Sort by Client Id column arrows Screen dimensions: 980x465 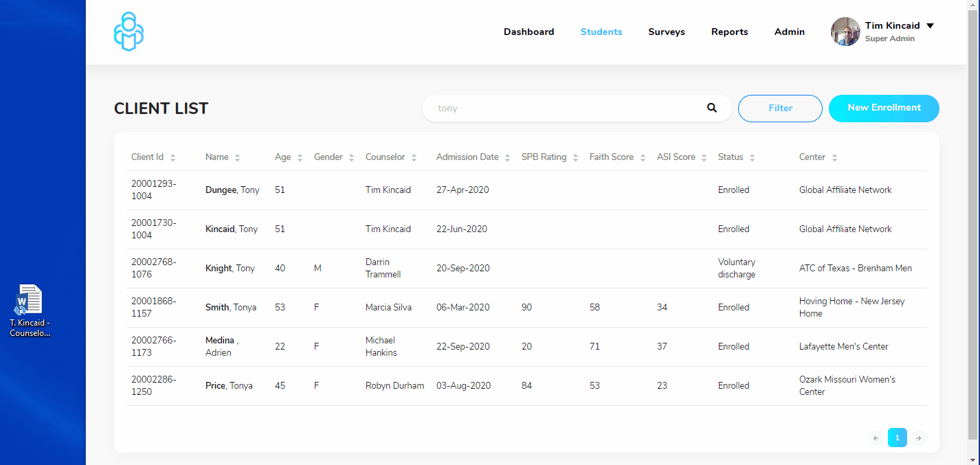172,157
